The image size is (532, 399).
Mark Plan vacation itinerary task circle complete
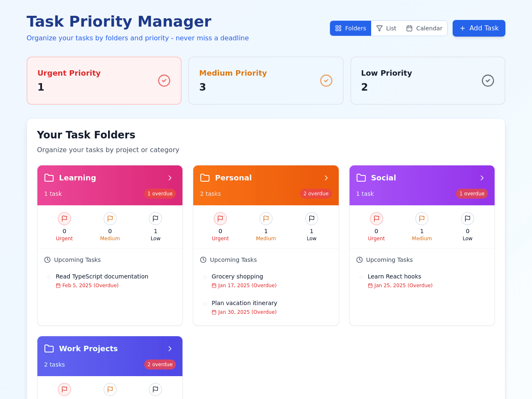coord(205,304)
